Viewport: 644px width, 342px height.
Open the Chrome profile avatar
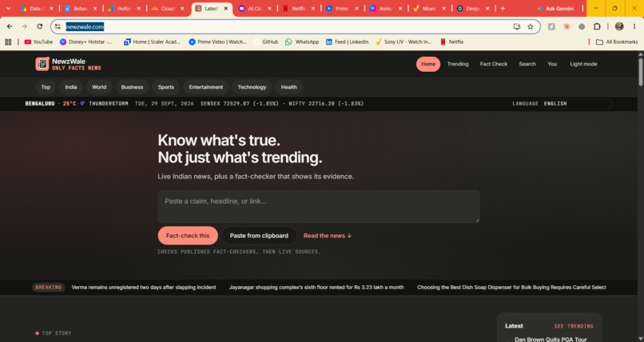point(619,26)
